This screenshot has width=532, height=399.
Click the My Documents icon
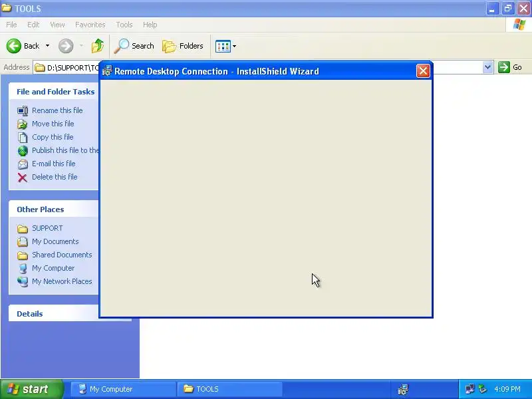(23, 241)
